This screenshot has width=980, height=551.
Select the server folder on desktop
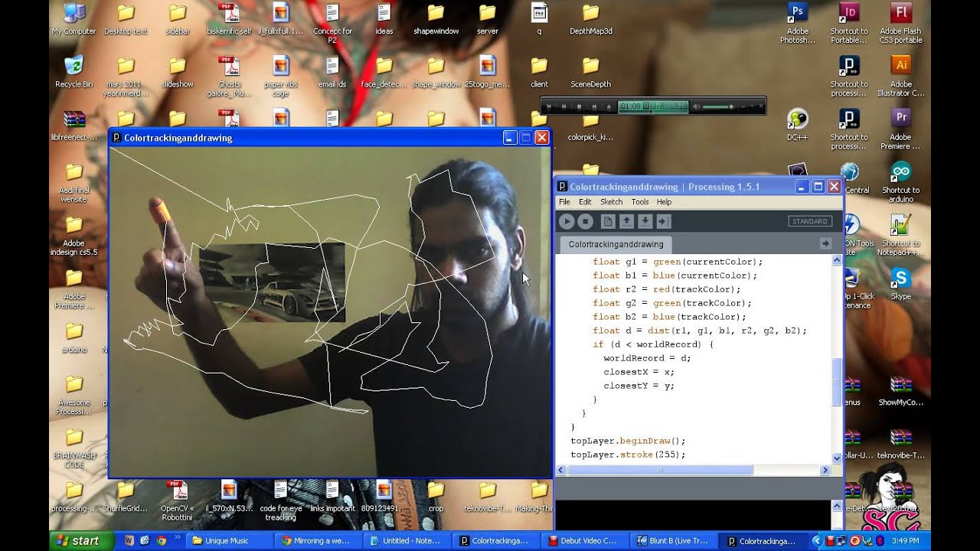click(x=487, y=20)
